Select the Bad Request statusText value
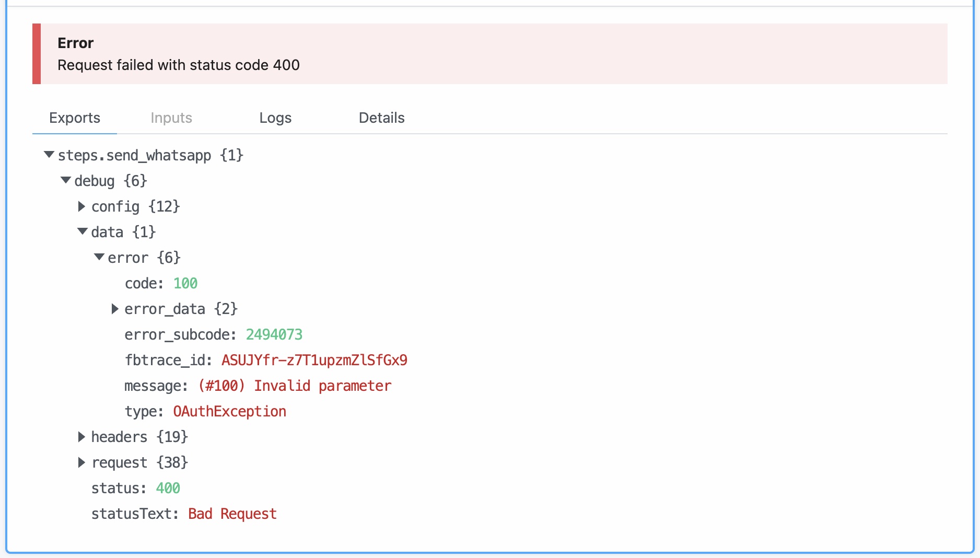The height and width of the screenshot is (558, 980). (232, 514)
